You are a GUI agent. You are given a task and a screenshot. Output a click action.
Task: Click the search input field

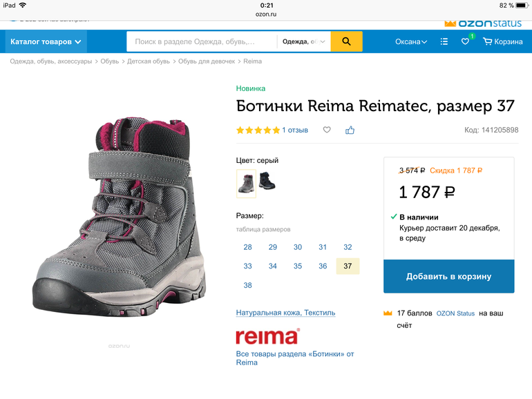tap(202, 42)
